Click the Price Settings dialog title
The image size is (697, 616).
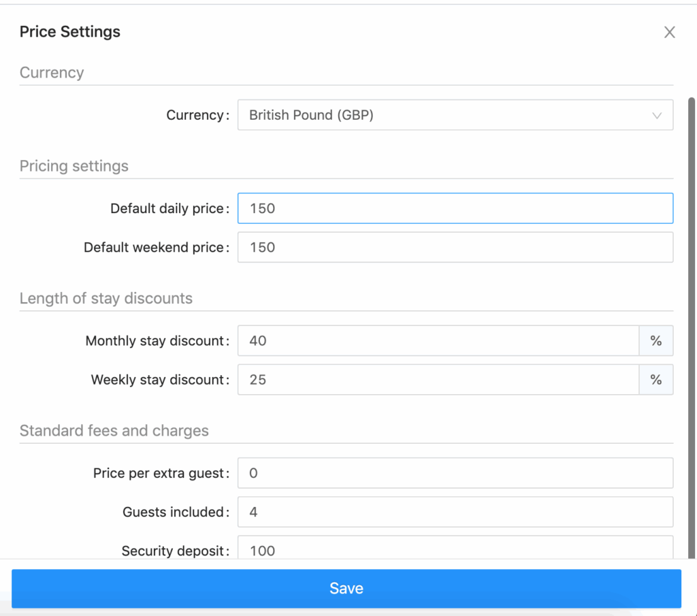click(70, 32)
